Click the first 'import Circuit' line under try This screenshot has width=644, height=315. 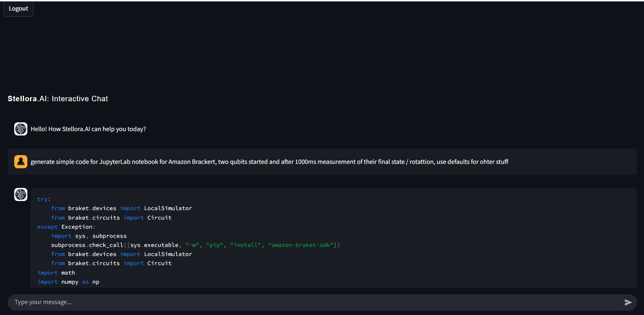click(x=147, y=218)
